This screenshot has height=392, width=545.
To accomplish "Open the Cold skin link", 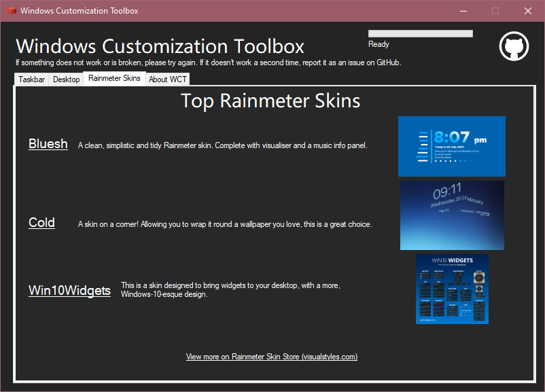I will [x=41, y=222].
